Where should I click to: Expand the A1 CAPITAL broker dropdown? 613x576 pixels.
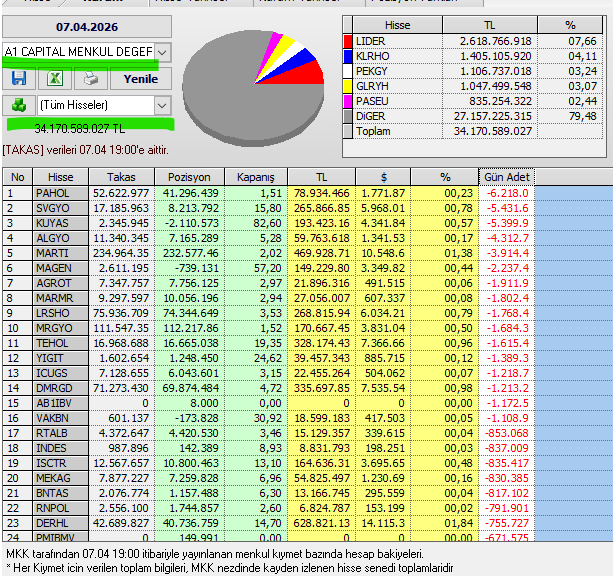click(x=162, y=52)
